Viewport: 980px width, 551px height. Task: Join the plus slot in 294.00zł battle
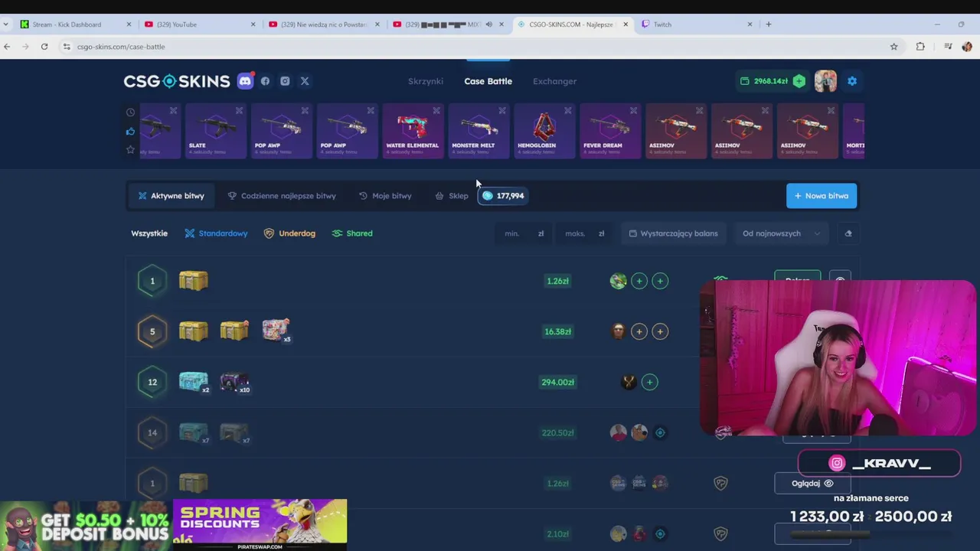(x=649, y=382)
